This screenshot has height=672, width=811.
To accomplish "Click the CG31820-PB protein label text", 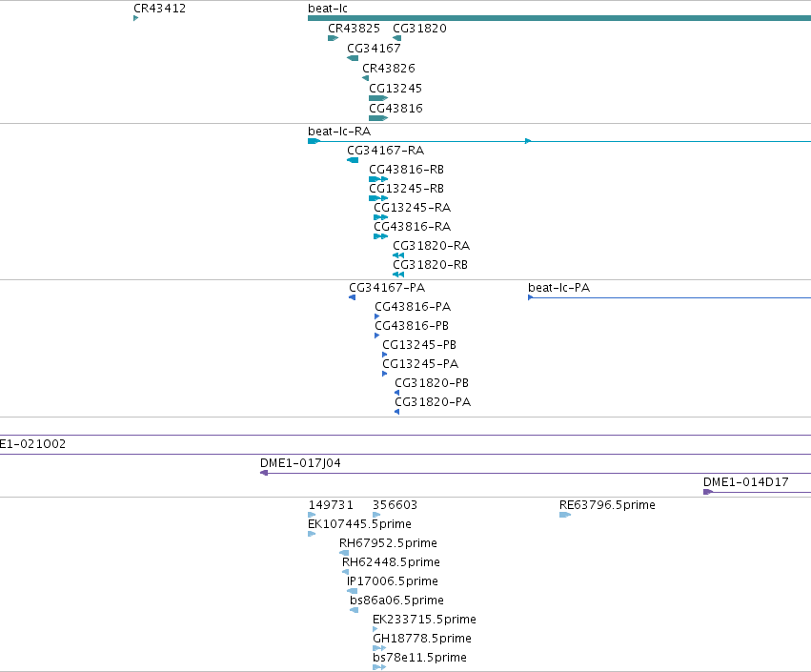I will tap(432, 383).
